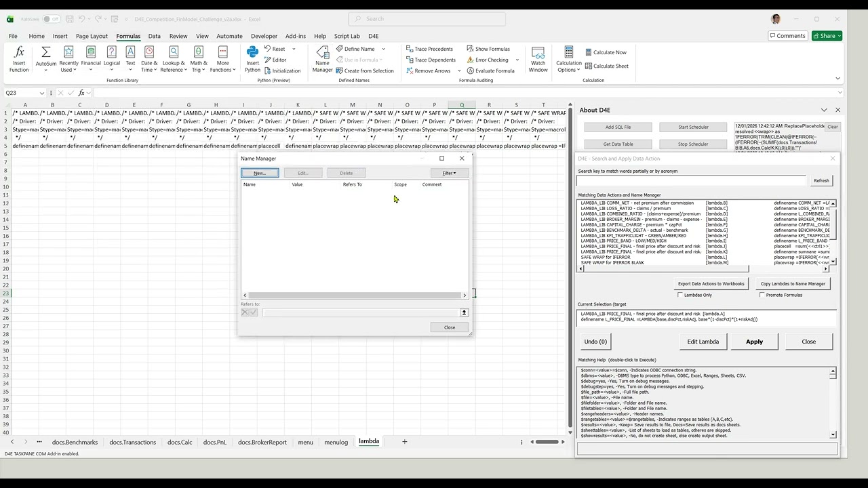
Task: Open the Name Box dropdown
Action: tap(42, 93)
